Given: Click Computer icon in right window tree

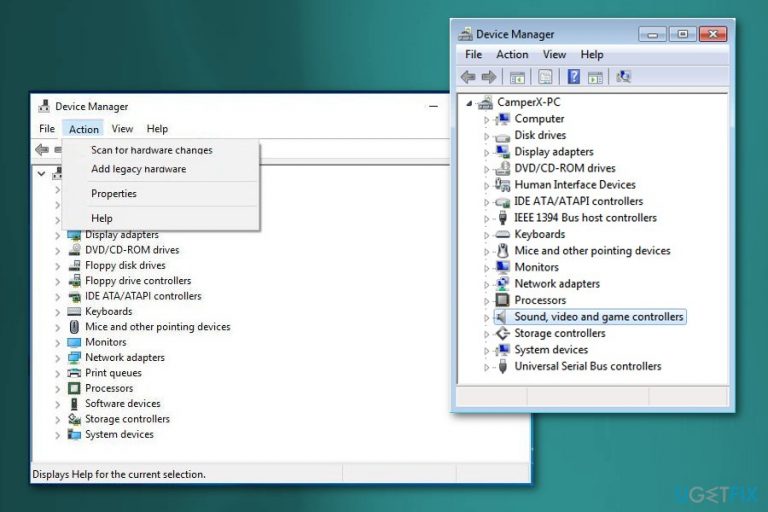Looking at the screenshot, I should tap(503, 119).
